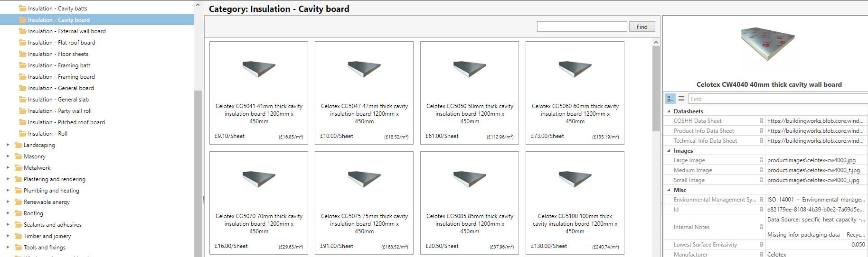Click lock icon beside COSHH Data Sheet
Image resolution: width=868 pixels, height=257 pixels.
pos(761,121)
